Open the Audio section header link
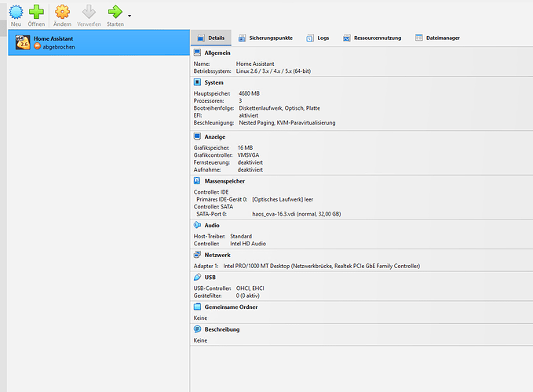The width and height of the screenshot is (533, 392). [x=212, y=225]
